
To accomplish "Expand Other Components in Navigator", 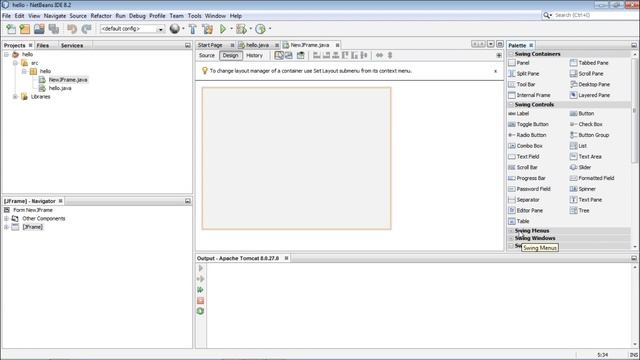I will 7,219.
